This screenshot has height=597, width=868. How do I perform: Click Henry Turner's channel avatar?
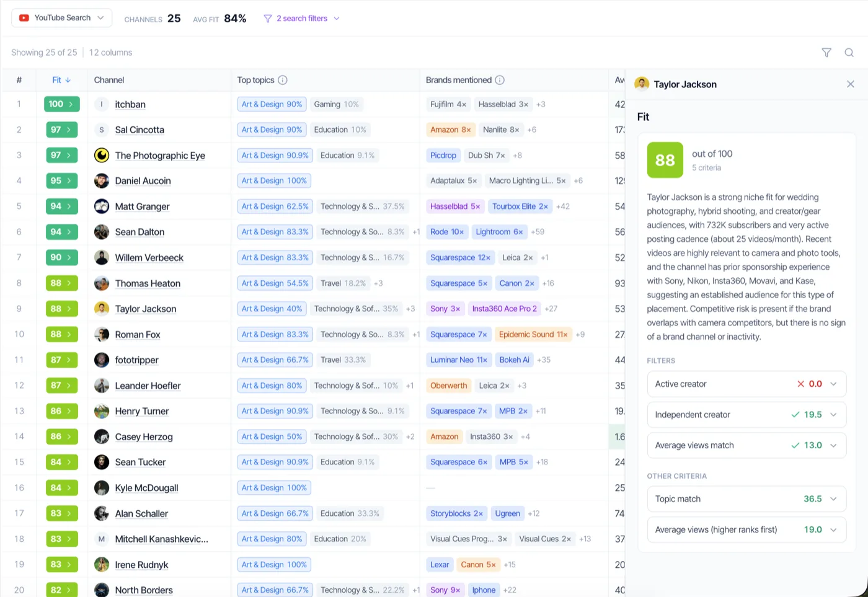[x=102, y=411]
